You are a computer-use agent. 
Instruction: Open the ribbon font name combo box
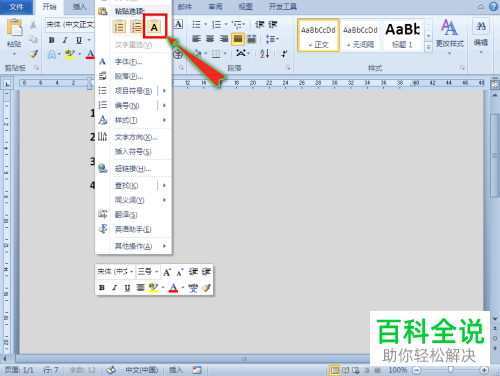tap(70, 24)
